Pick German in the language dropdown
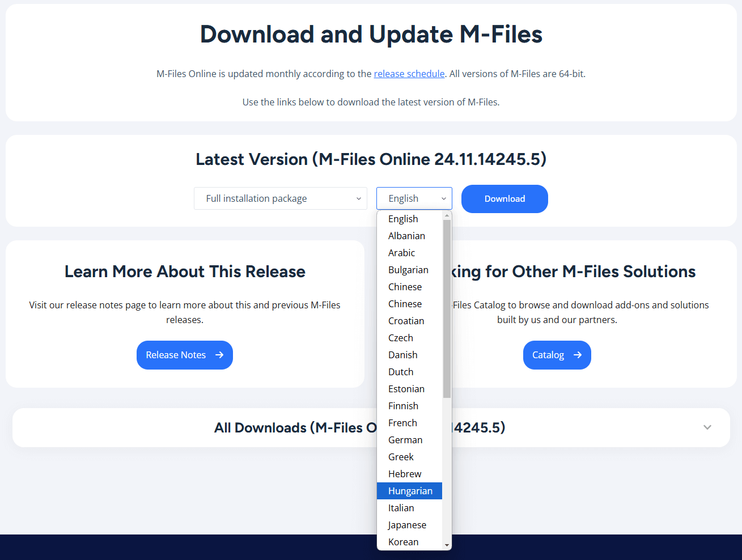The width and height of the screenshot is (742, 560). pos(409,440)
